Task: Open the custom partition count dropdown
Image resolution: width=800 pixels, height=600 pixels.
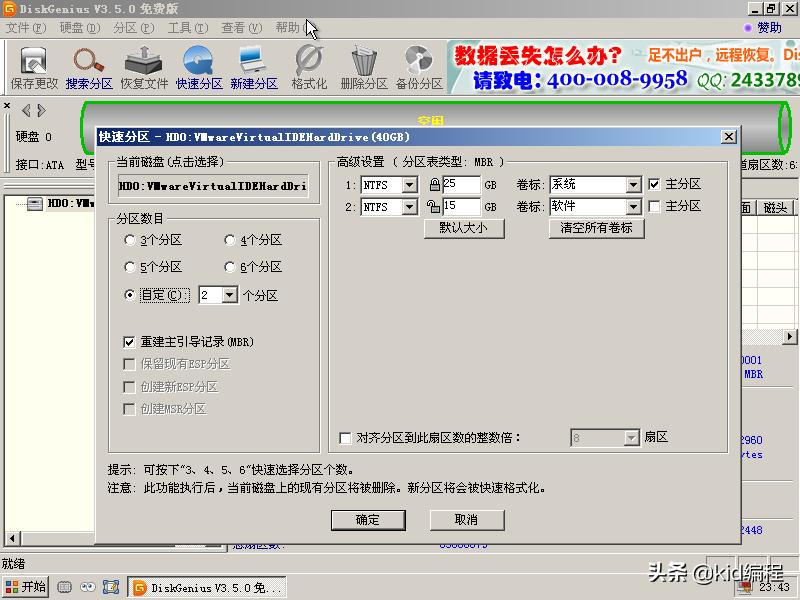Action: pos(230,295)
